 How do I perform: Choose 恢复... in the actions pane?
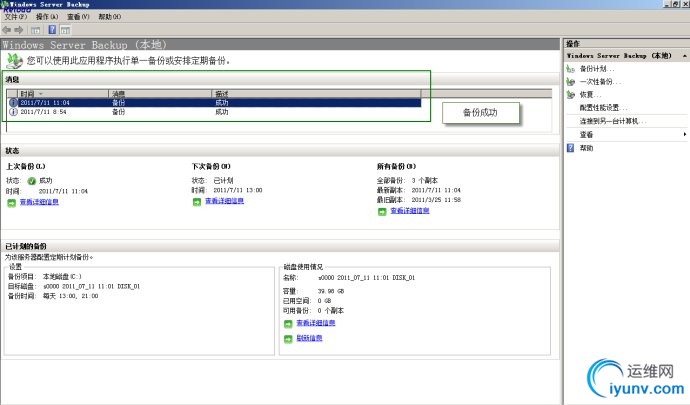590,95
